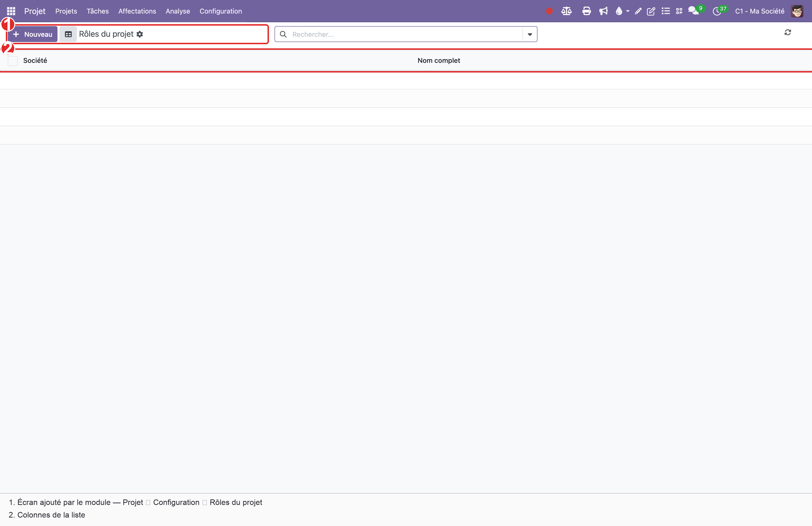Open the user avatar menu
The height and width of the screenshot is (526, 812).
pos(797,11)
